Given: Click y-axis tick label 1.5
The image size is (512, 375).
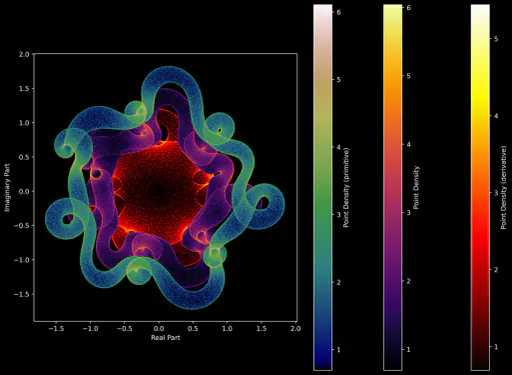Looking at the screenshot, I should click(24, 89).
